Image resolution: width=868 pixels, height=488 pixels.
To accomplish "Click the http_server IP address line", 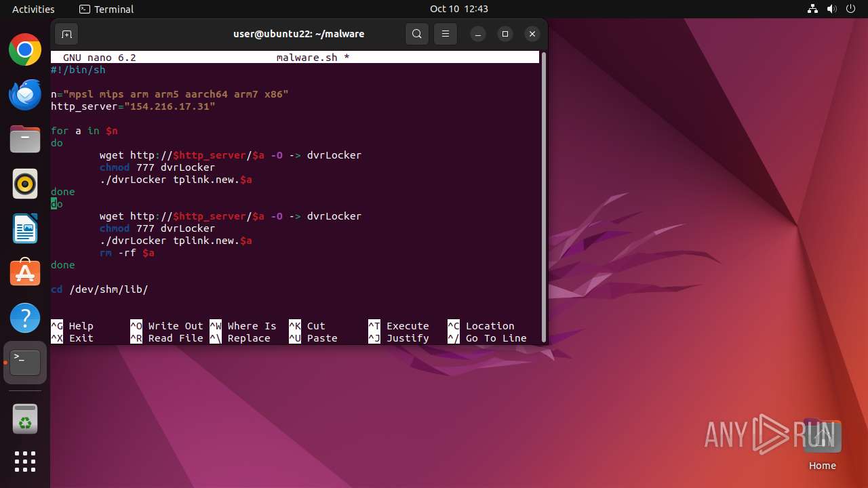I will point(133,106).
